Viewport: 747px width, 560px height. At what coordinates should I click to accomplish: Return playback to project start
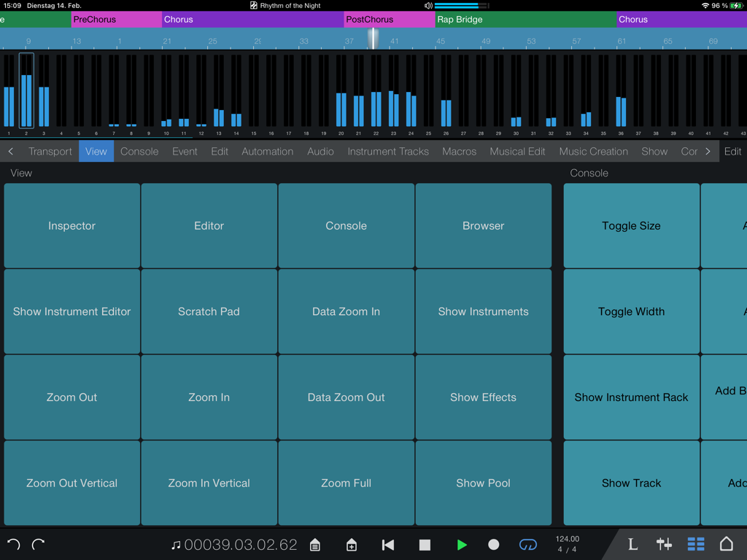point(387,544)
